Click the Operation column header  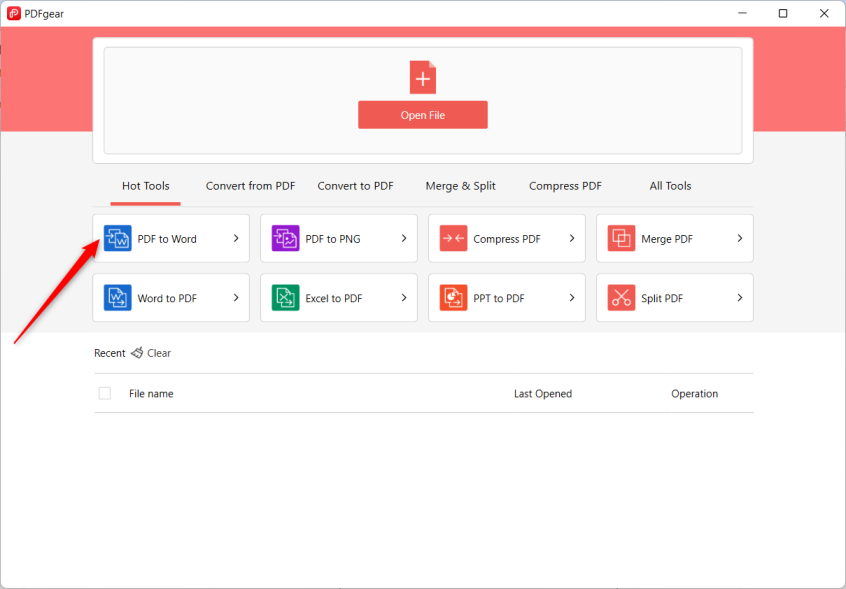coord(694,394)
